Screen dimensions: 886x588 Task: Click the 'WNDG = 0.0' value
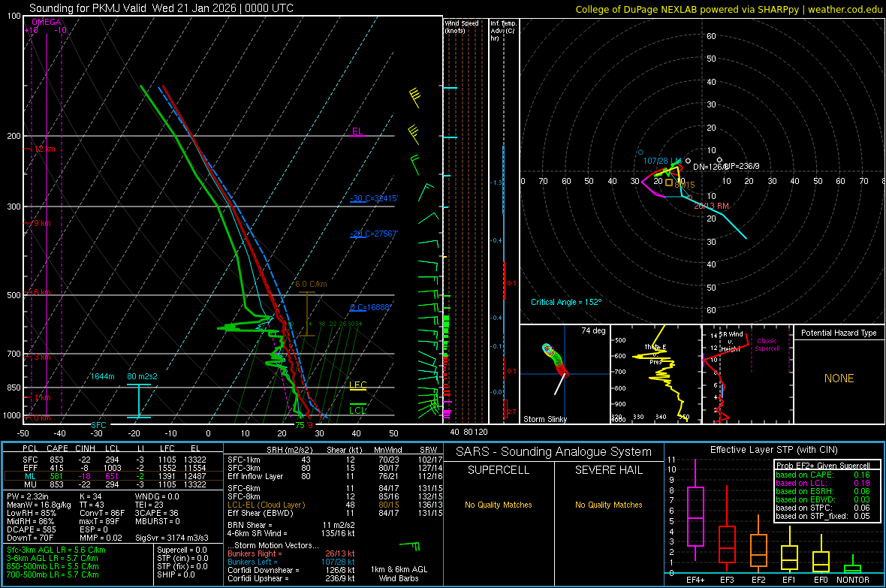157,496
